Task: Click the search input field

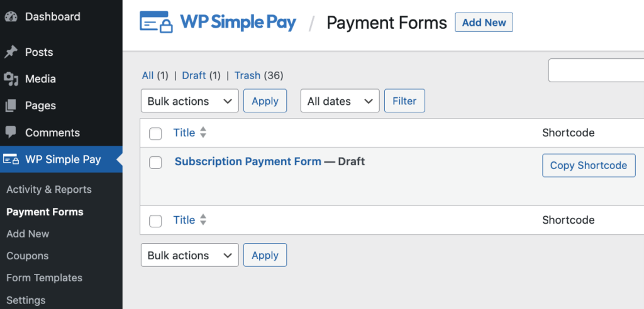Action: 596,70
